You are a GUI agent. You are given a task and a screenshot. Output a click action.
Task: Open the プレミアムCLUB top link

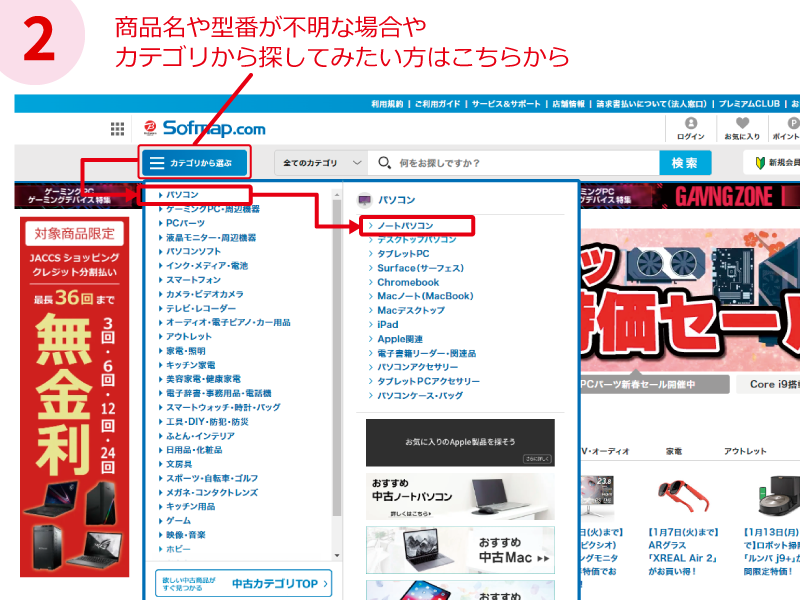click(749, 104)
